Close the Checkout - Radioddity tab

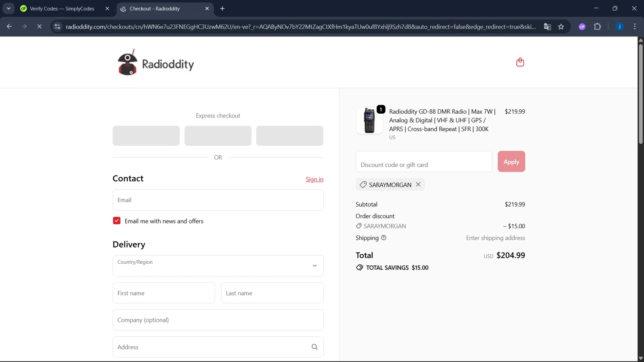(x=207, y=9)
